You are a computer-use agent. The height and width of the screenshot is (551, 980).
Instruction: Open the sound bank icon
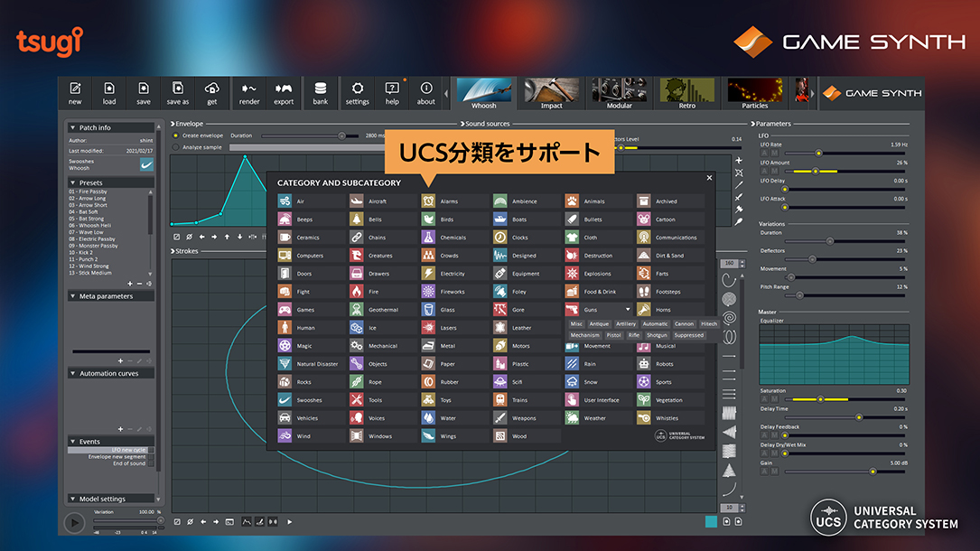coord(320,89)
